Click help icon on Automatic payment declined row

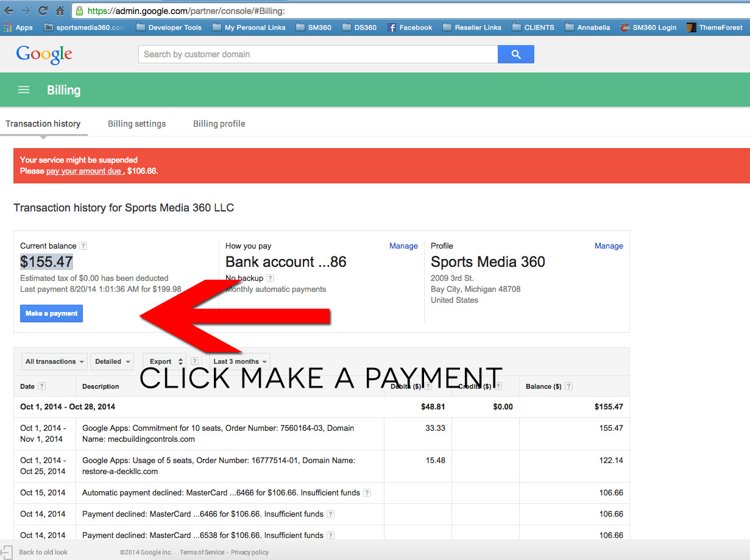click(367, 493)
